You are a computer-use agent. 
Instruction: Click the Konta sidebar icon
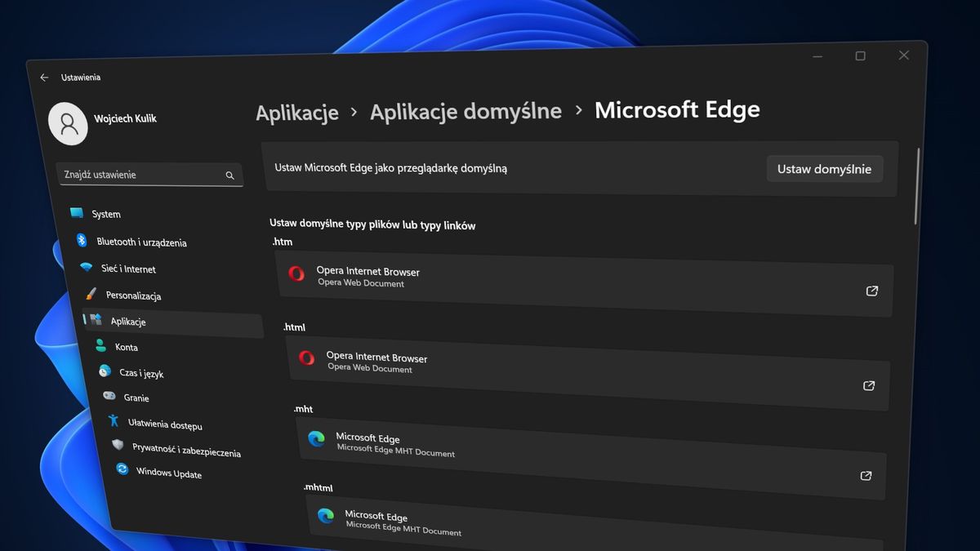tap(99, 346)
